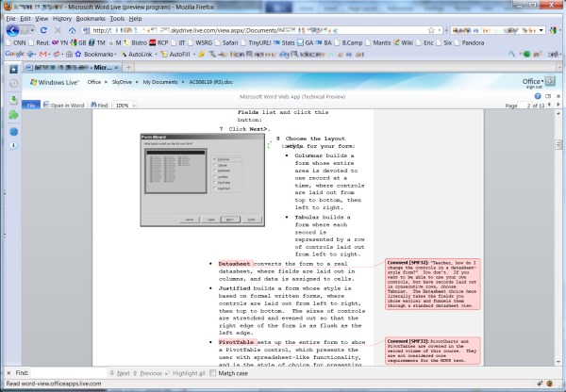Screen dimensions: 566x392
Task: Open the Bookmarks menu
Action: [91, 19]
